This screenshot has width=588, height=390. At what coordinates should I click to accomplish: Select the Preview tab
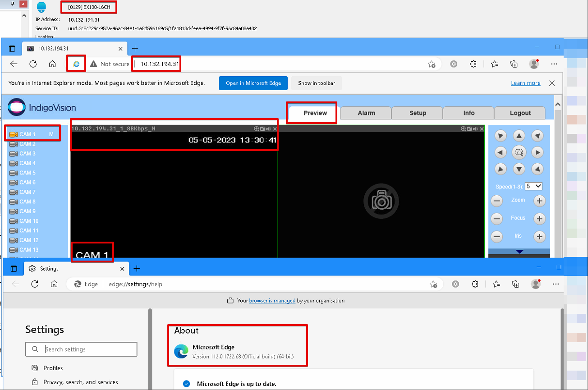(x=315, y=113)
